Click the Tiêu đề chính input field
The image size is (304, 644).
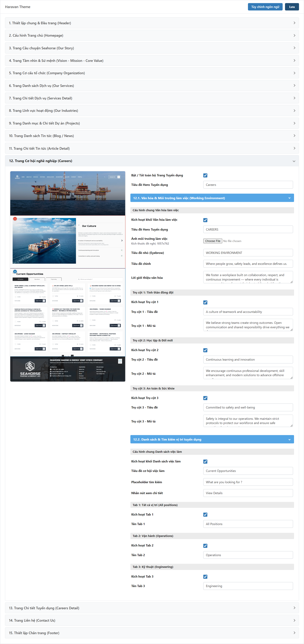[248, 264]
